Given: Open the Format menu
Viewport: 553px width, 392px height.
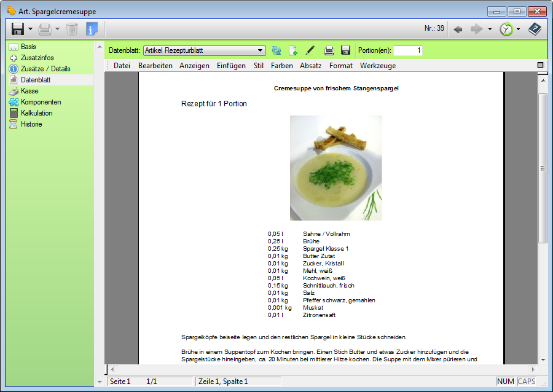Looking at the screenshot, I should coord(341,66).
